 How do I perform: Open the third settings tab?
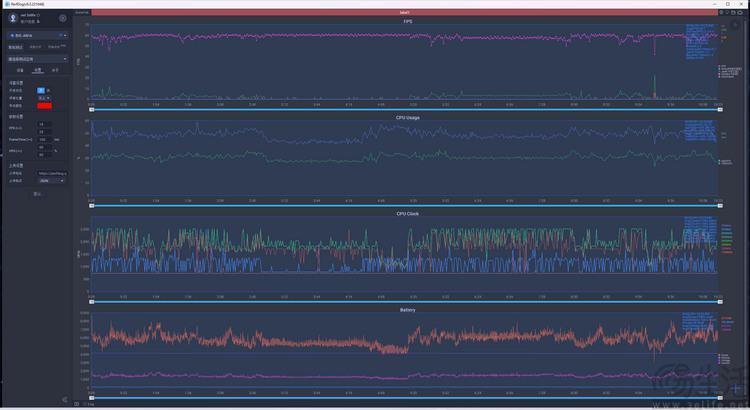(55, 71)
